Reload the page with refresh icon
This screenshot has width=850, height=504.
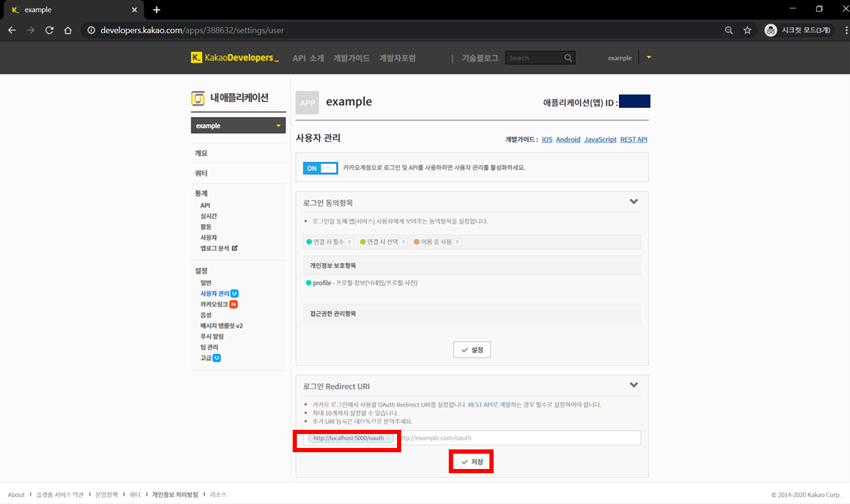coord(49,30)
